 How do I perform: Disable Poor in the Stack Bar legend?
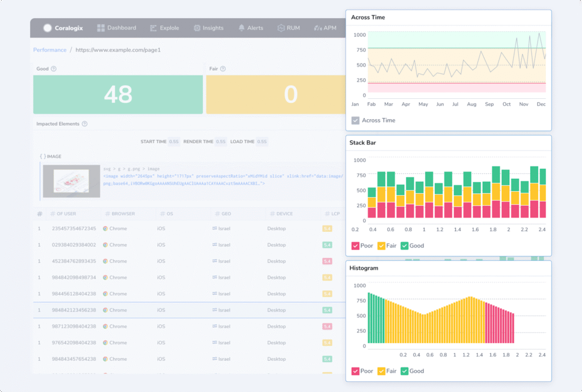356,245
